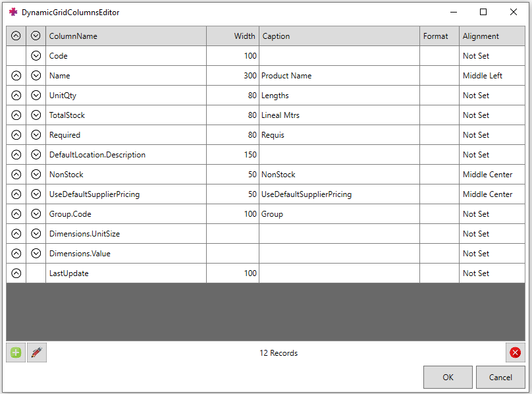
Task: Select the Group.Code name cell
Action: [x=126, y=214]
